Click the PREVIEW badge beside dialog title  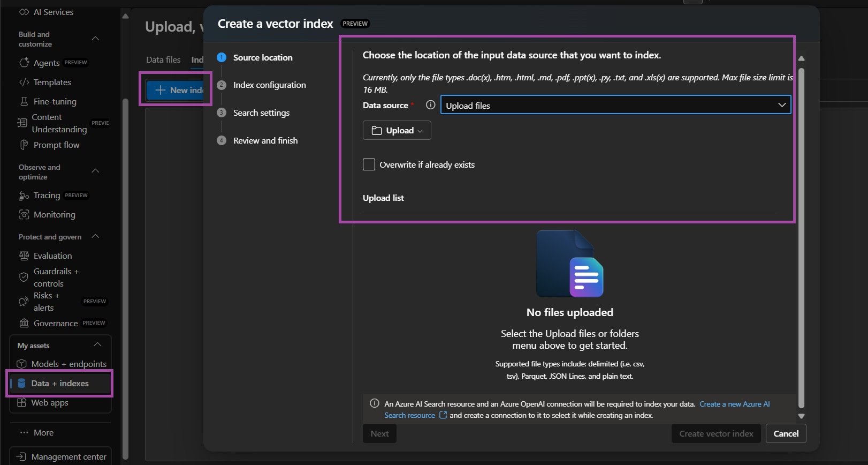pos(355,24)
